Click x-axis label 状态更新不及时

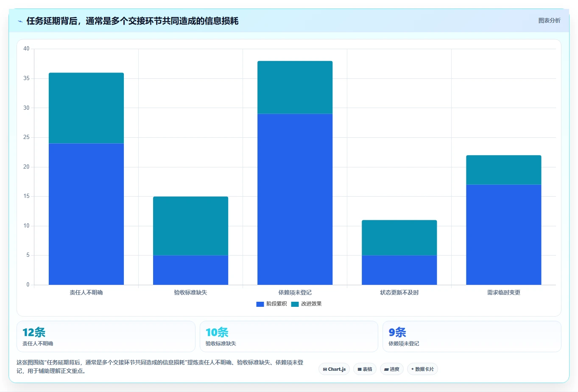pos(399,292)
